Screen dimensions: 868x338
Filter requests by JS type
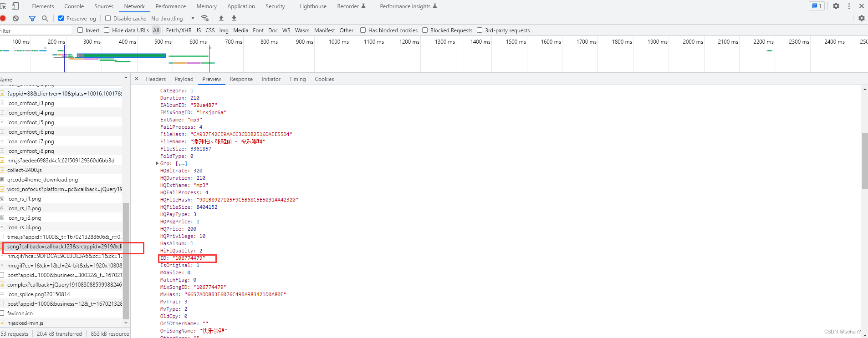[199, 30]
